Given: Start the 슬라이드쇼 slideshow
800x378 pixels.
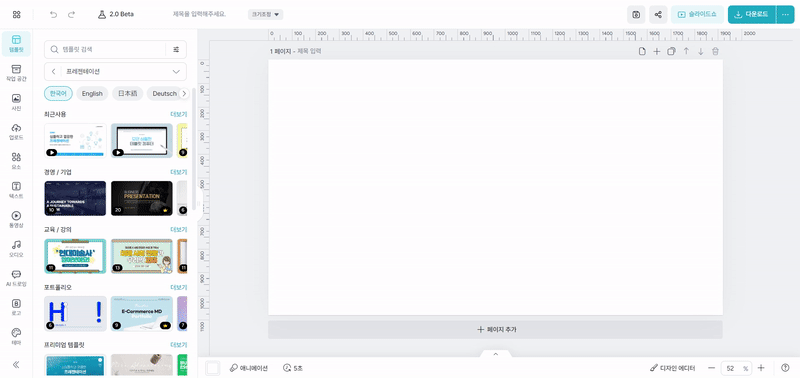Looking at the screenshot, I should [697, 15].
